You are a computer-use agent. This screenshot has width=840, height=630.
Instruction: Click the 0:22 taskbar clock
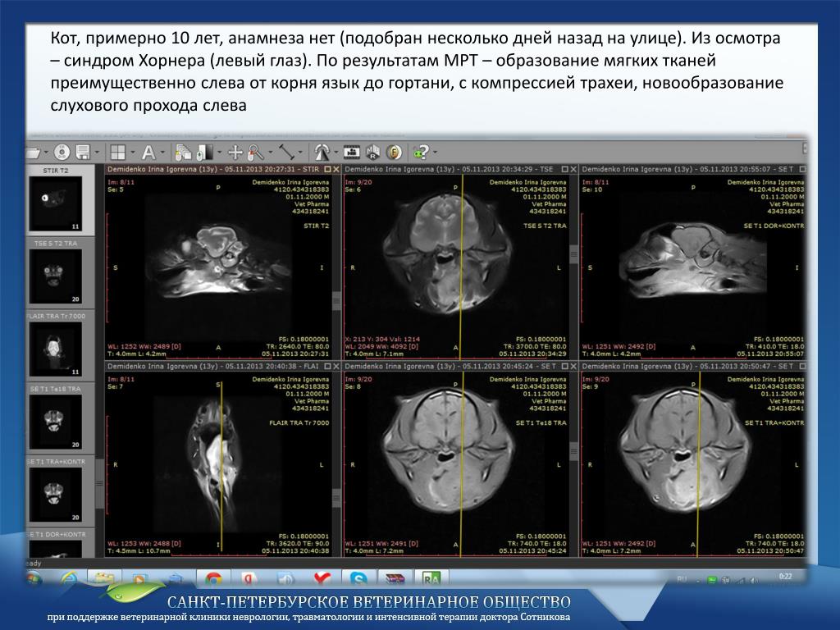point(785,577)
